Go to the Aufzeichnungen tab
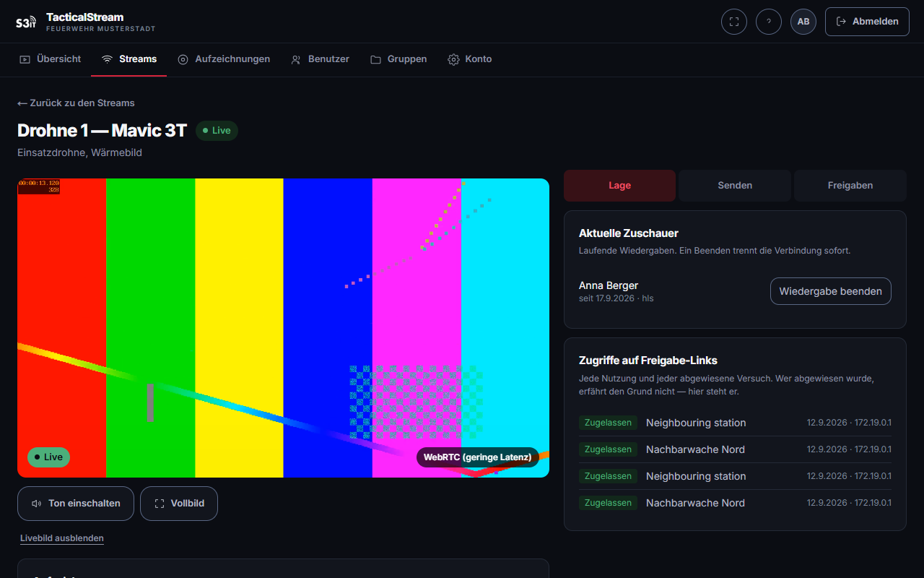The height and width of the screenshot is (578, 924). 224,59
